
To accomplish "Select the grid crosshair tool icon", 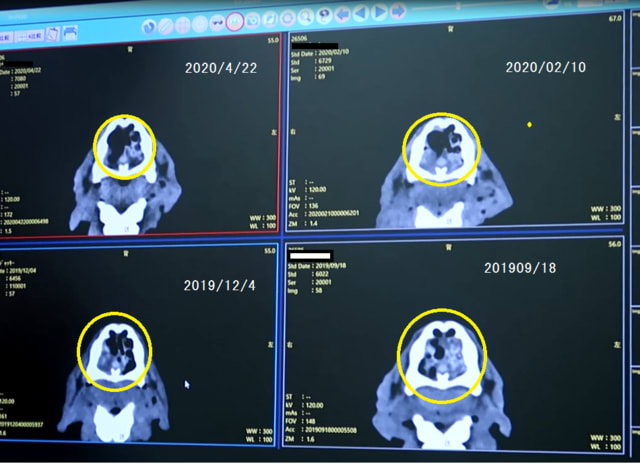I will (182, 25).
